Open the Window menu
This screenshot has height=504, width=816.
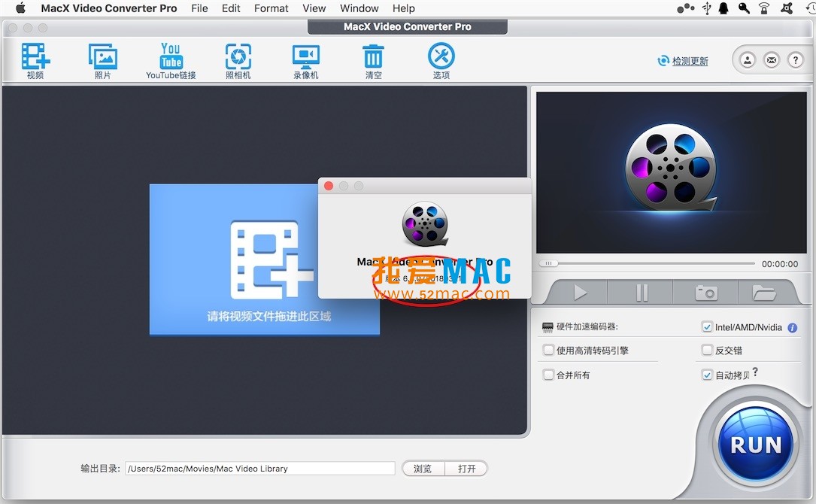click(x=359, y=8)
